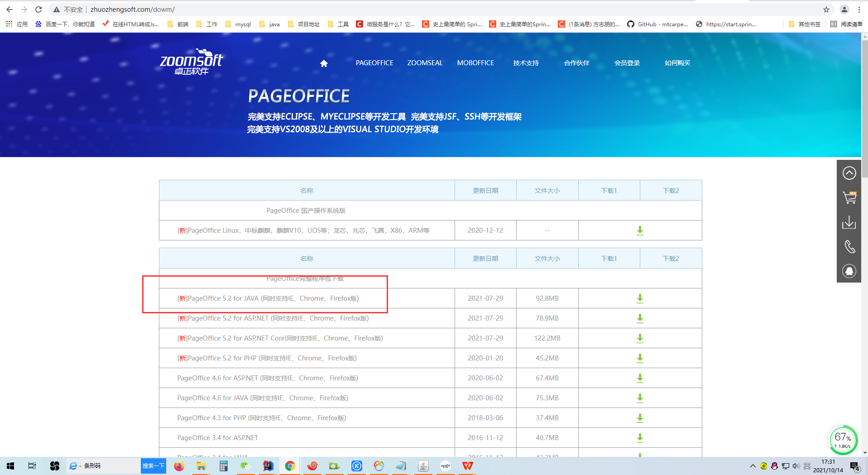Click the 不安全 site security warning
The image size is (868, 475).
(68, 10)
